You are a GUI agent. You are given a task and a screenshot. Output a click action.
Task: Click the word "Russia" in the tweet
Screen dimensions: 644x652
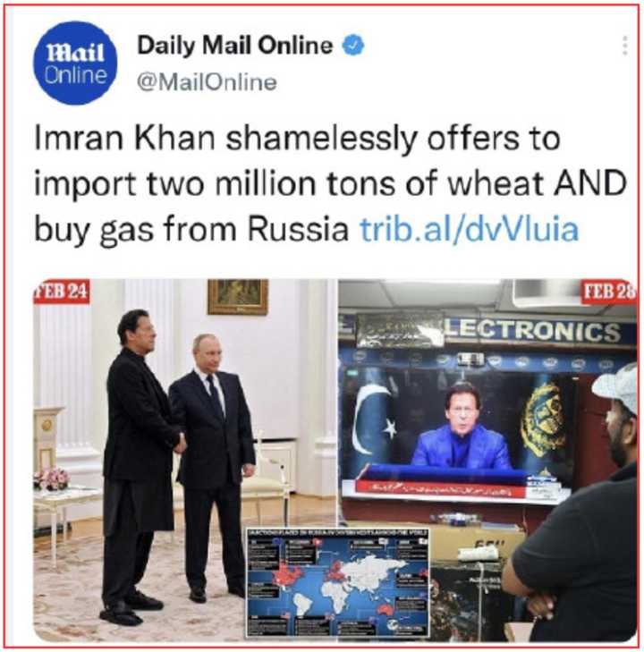click(x=298, y=229)
